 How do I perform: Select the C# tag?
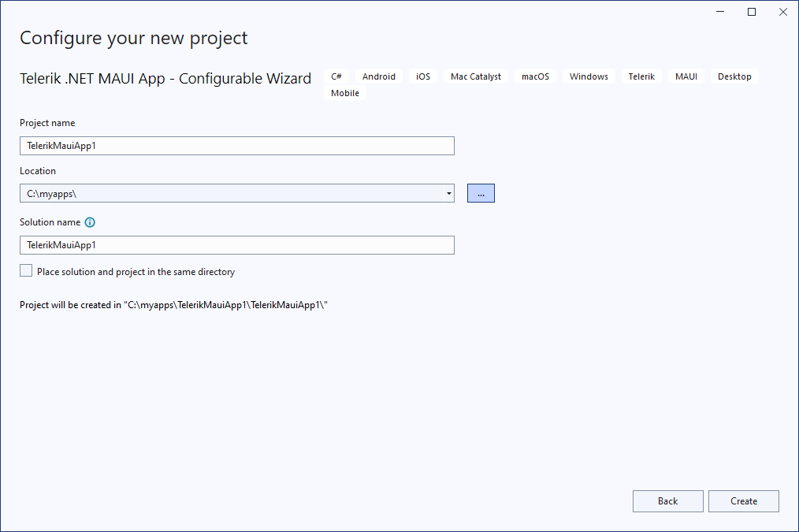(336, 76)
